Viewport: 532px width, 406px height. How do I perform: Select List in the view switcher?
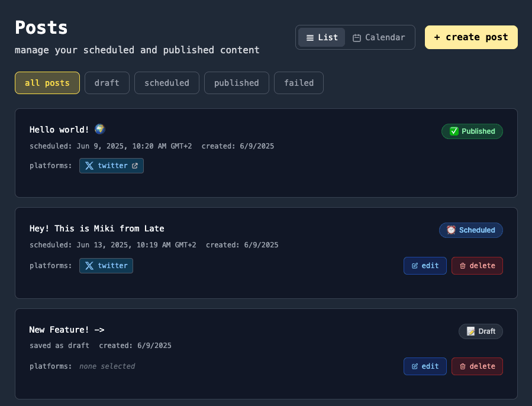click(x=321, y=37)
